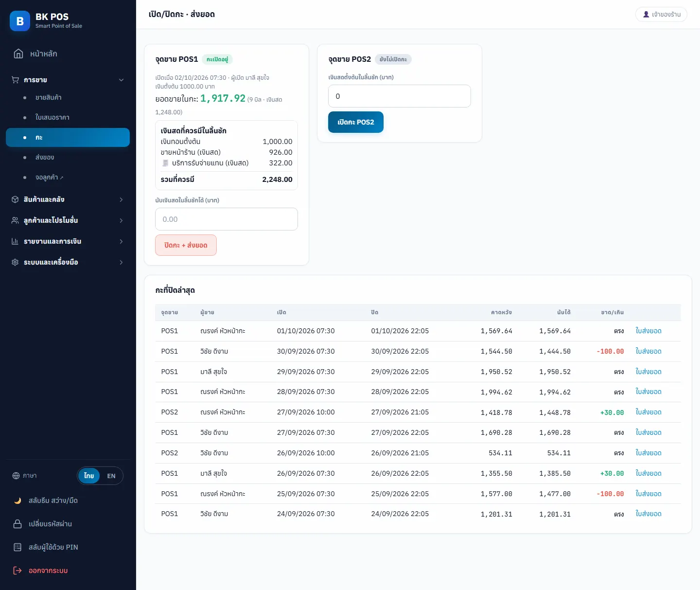Screen dimensions: 700x590
Task: Focus the นับเงินสดในลิ้นชักได้ input field
Action: click(x=227, y=219)
